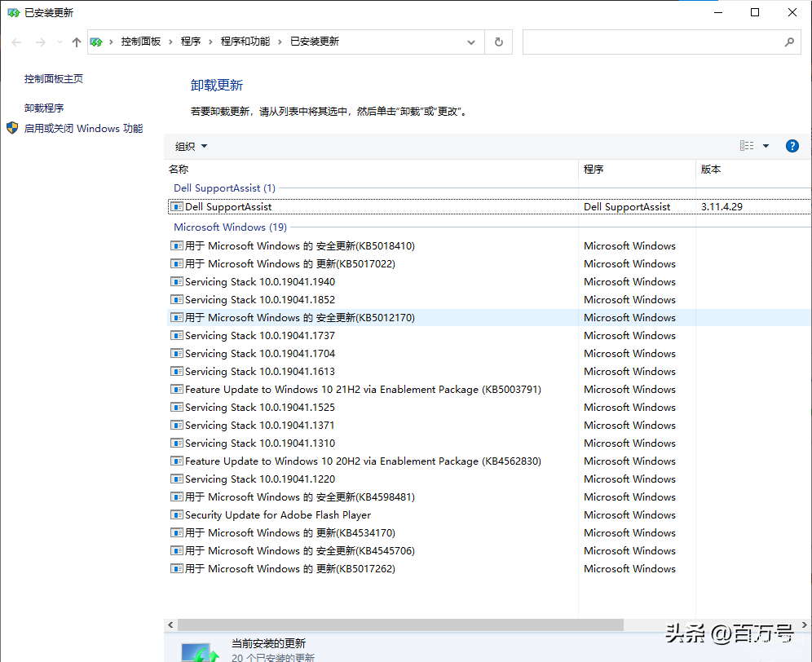Sort by the 版本 column header
The width and height of the screenshot is (812, 662).
pyautogui.click(x=711, y=170)
